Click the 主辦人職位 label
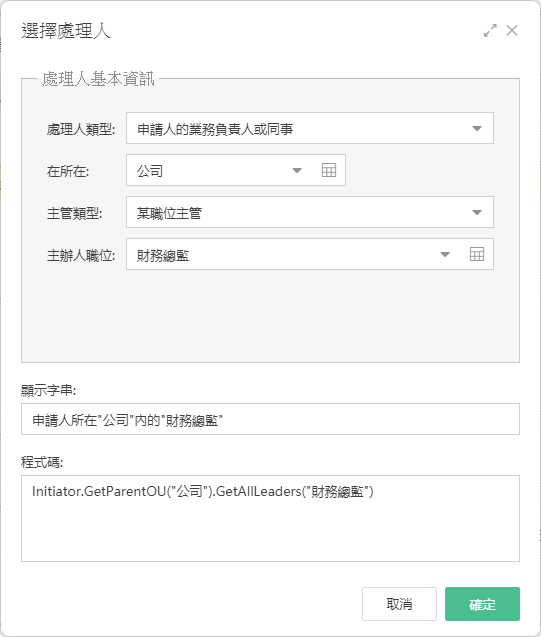The height and width of the screenshot is (637, 541). pos(81,255)
